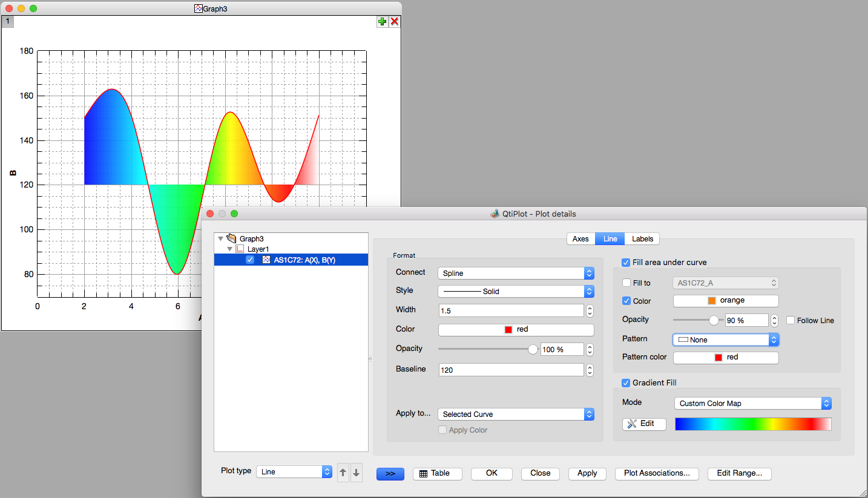Switch to the Axes tab
The height and width of the screenshot is (498, 868).
580,239
